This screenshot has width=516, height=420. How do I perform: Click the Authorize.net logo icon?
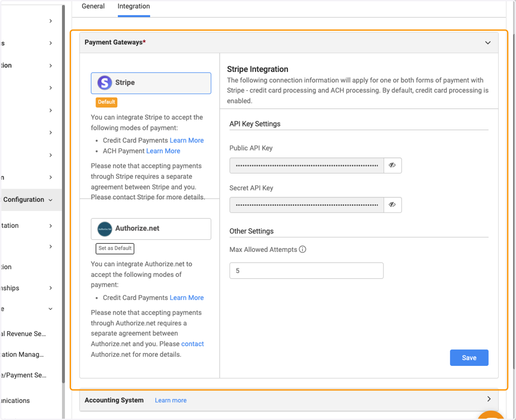click(104, 229)
